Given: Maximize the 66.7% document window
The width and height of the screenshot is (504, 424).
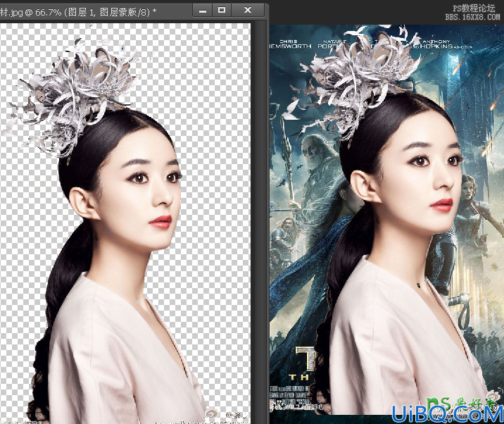Looking at the screenshot, I should point(222,11).
